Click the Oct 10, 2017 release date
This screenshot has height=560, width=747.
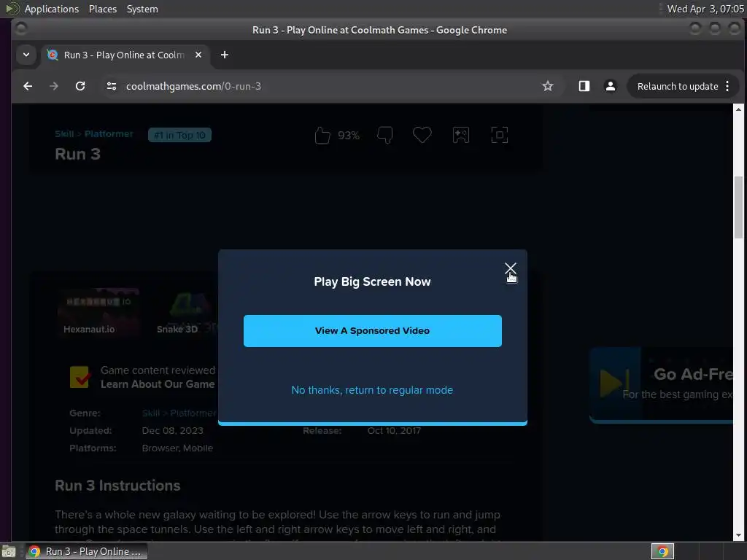click(394, 430)
